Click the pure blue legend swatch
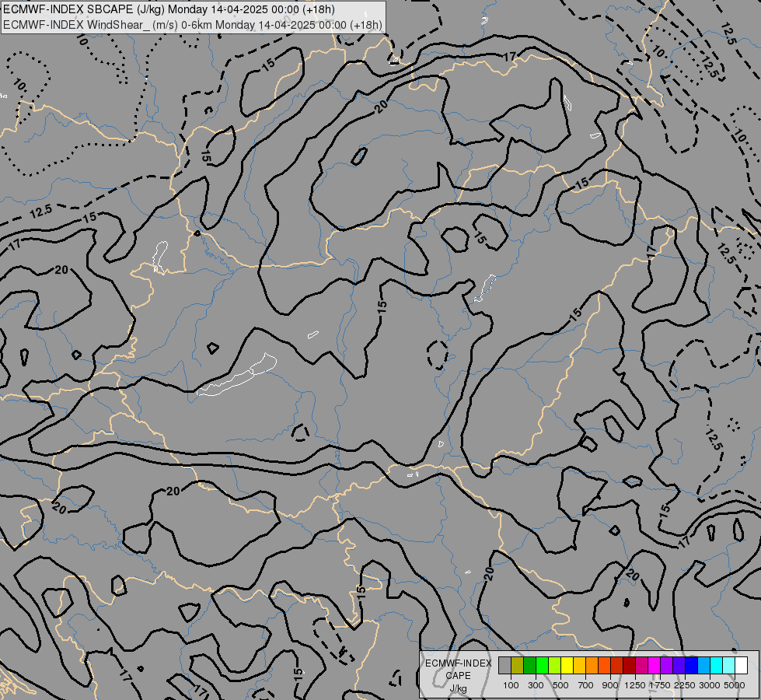761x700 pixels. (691, 665)
